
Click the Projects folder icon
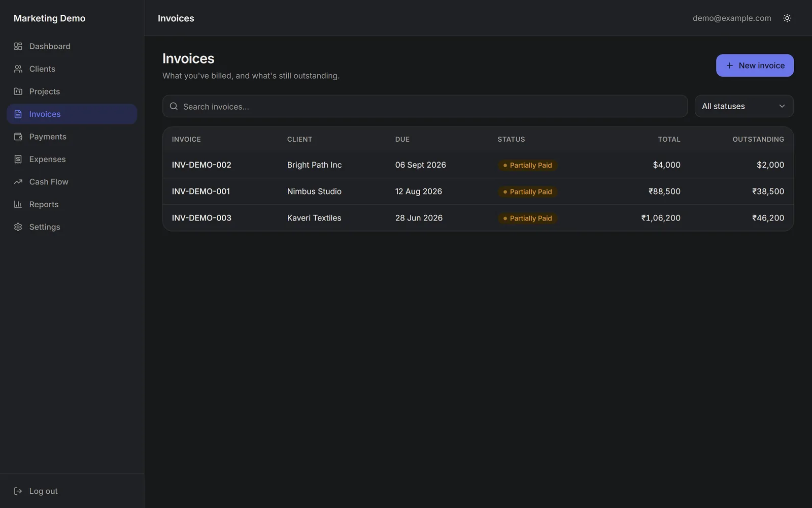click(x=18, y=91)
